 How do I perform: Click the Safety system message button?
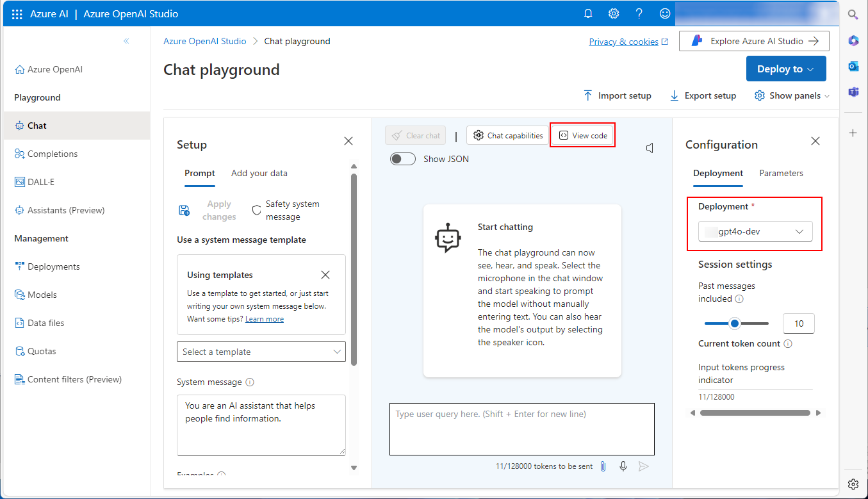[285, 210]
